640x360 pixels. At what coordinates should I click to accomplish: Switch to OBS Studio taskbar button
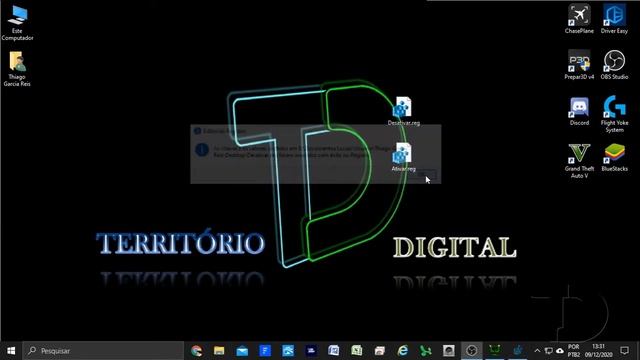point(471,351)
